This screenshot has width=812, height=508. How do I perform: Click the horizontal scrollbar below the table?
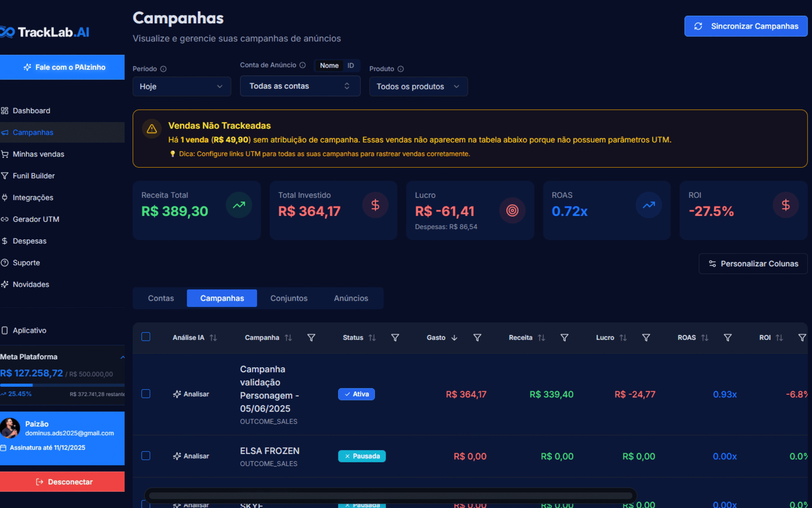[390, 495]
